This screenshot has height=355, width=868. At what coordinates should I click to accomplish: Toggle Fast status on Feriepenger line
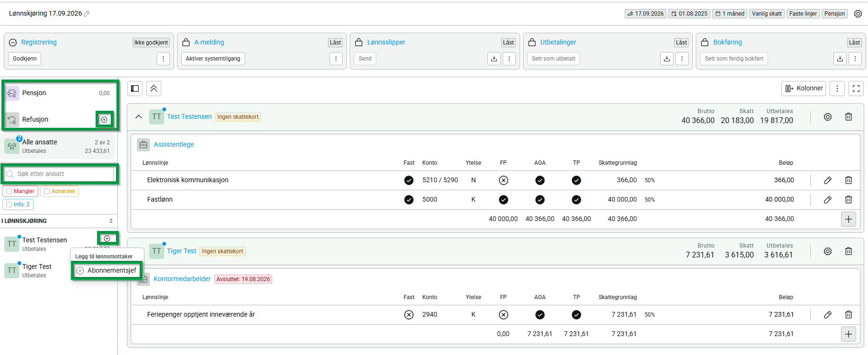(x=409, y=315)
